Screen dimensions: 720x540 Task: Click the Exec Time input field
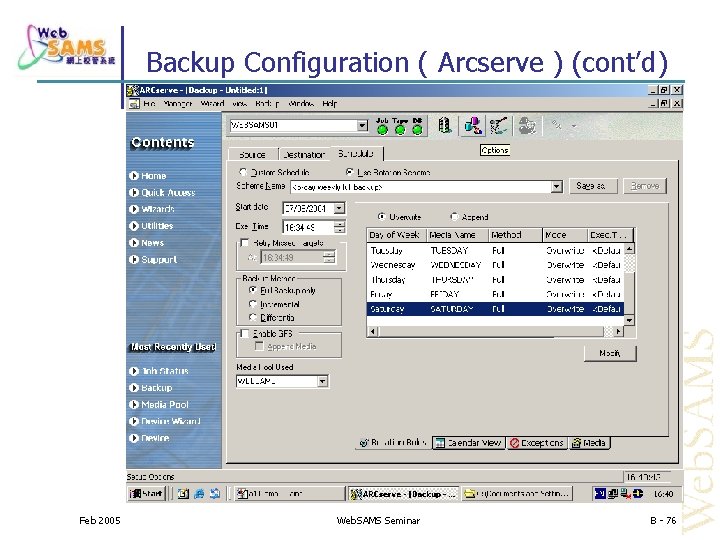click(x=308, y=227)
